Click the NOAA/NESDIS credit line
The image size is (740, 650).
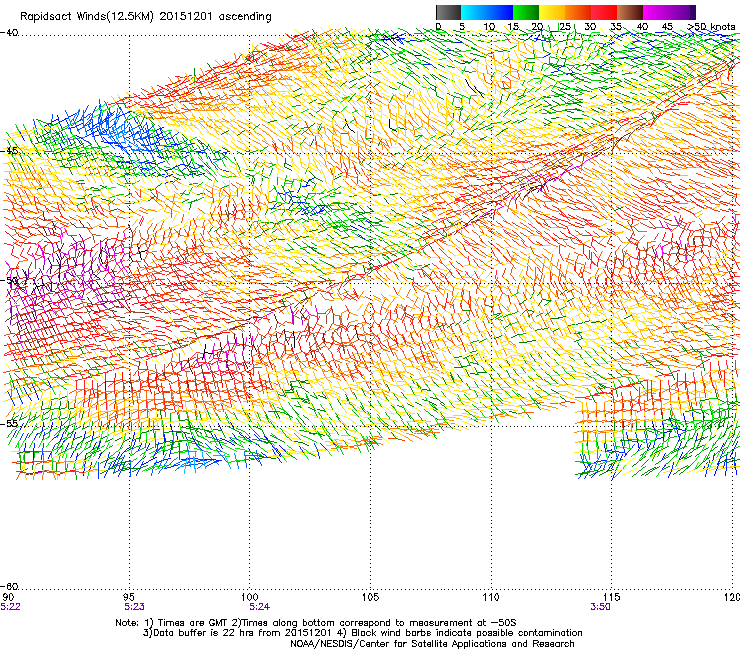(432, 644)
